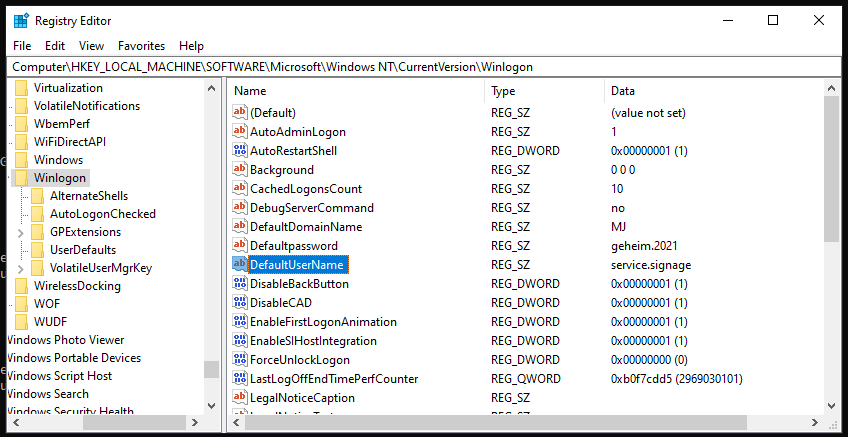
Task: Click the Background data '0 0 0'
Action: tap(622, 170)
